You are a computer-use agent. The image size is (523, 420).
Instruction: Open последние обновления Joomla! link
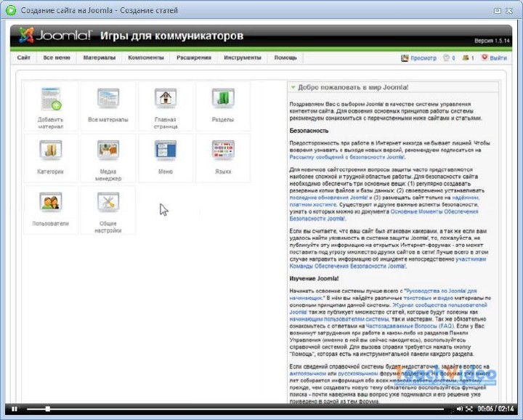click(x=328, y=198)
